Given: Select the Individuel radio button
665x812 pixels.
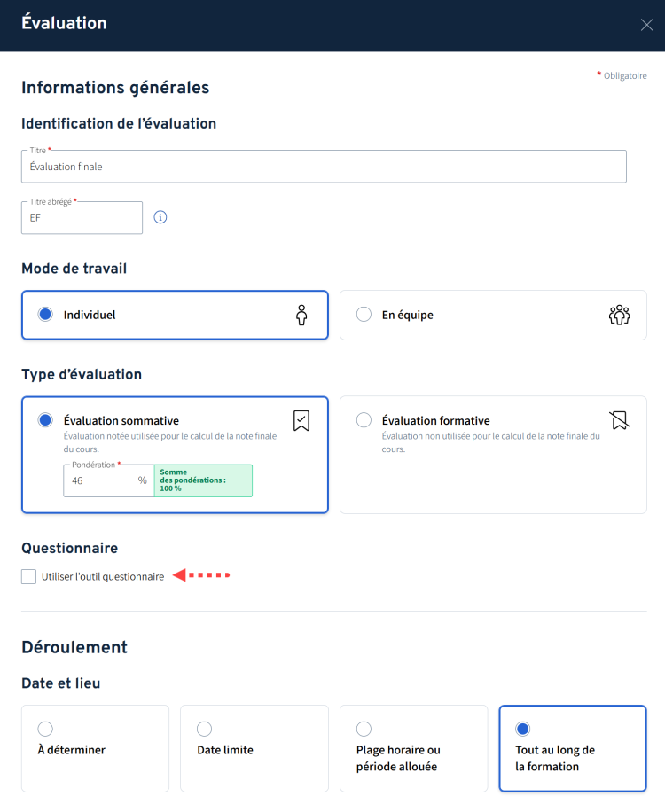Looking at the screenshot, I should [x=45, y=315].
